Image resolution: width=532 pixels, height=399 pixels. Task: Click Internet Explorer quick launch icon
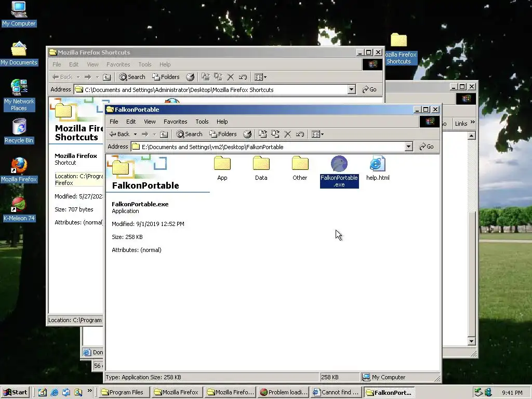(x=54, y=392)
